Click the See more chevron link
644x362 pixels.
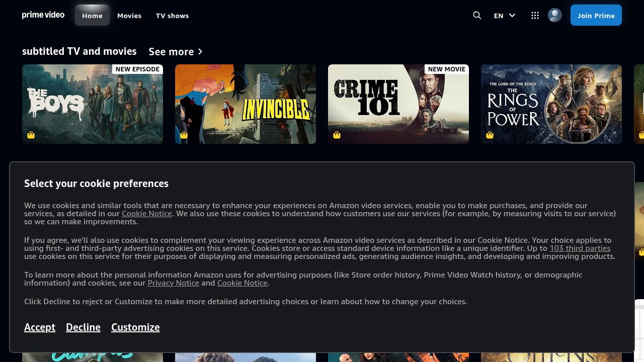pos(176,52)
